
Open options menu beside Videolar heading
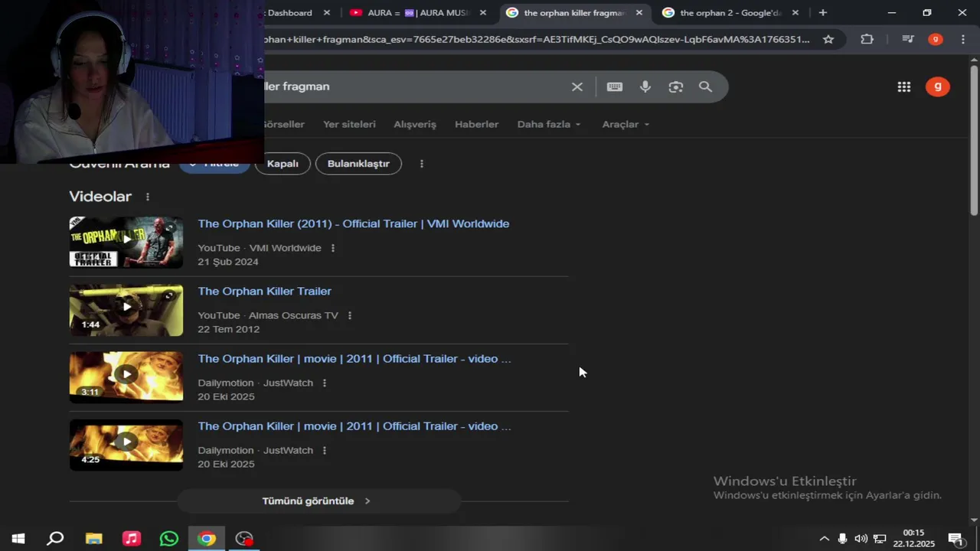(x=148, y=197)
